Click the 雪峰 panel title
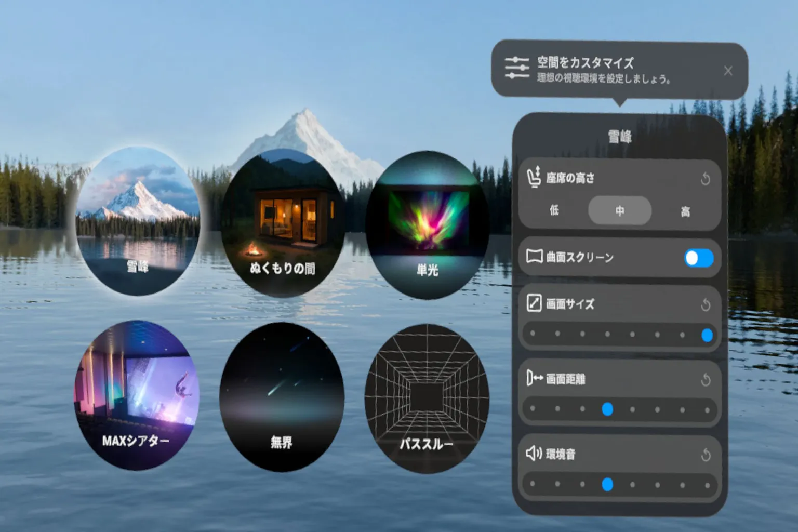Image resolution: width=798 pixels, height=532 pixels. tap(620, 137)
